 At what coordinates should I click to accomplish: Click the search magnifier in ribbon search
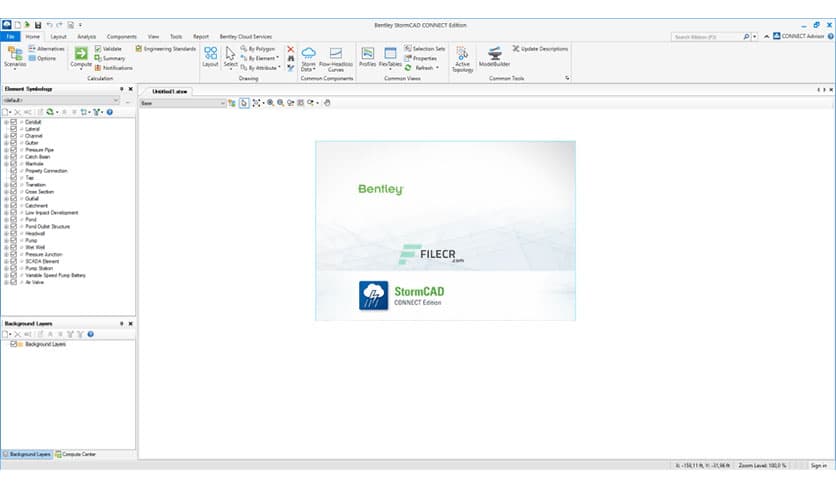[746, 37]
